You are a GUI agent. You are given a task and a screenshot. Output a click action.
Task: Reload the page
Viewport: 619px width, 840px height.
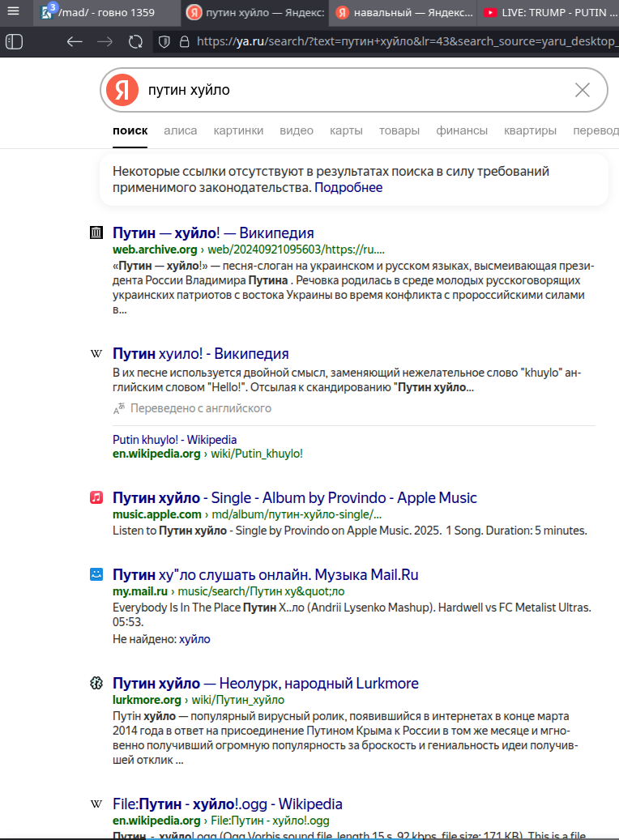point(135,41)
